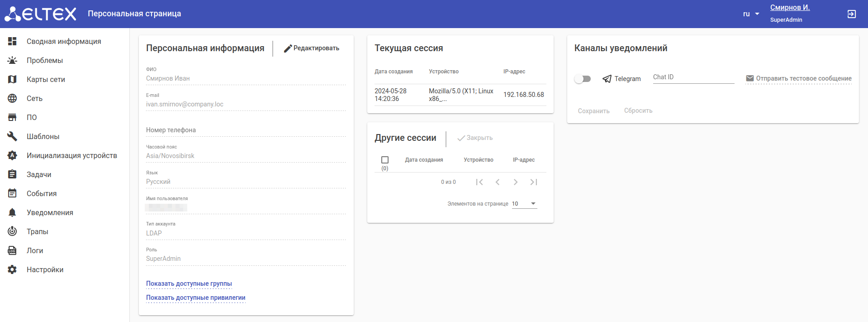
Task: Click the Сбросить button
Action: point(638,111)
